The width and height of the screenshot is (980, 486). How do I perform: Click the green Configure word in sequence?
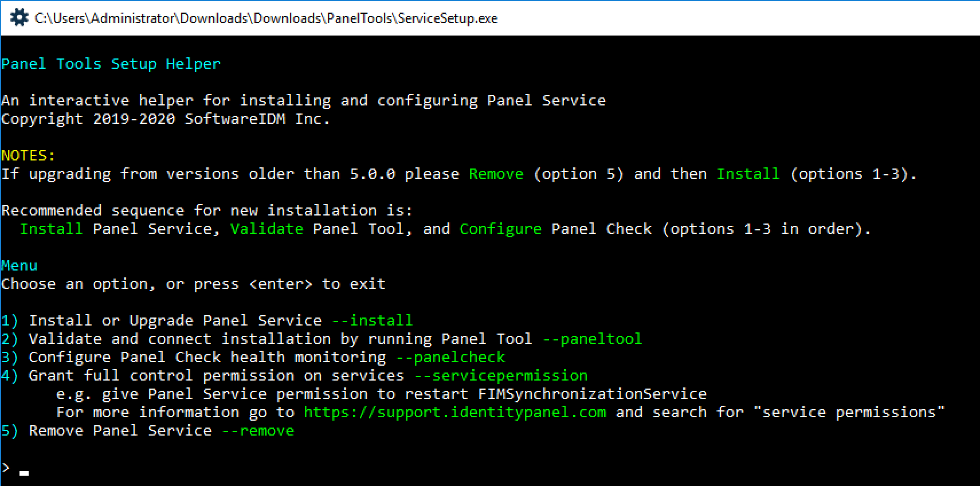501,229
